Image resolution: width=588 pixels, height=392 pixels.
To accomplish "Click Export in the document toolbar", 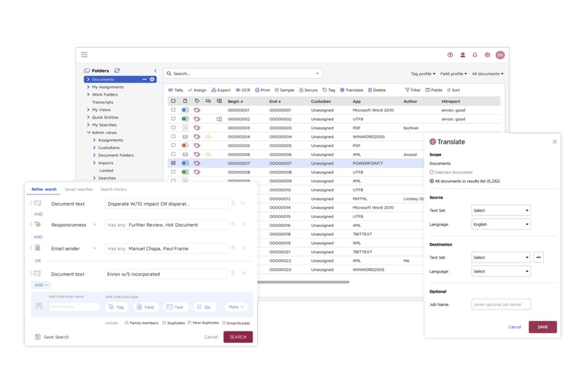I will [221, 90].
